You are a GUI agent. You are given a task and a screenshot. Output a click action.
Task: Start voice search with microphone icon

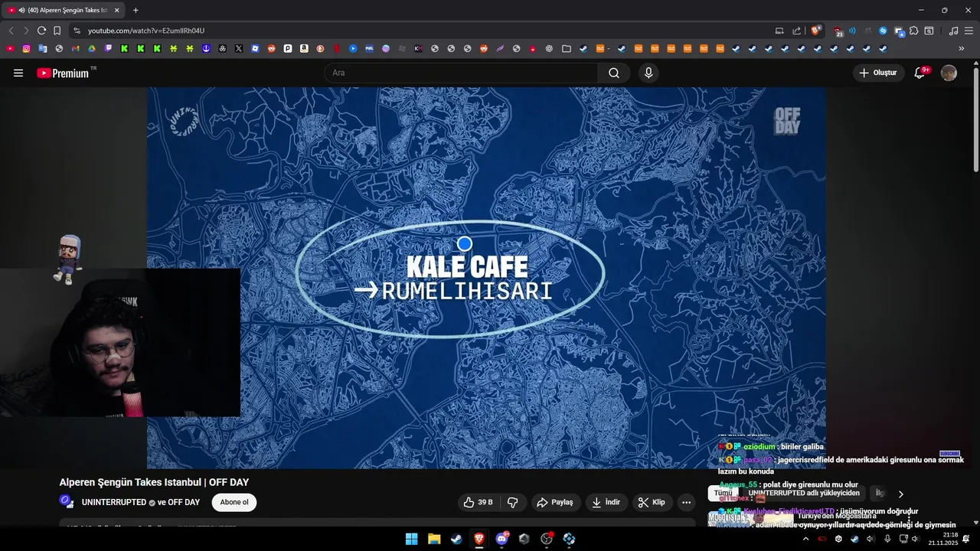[x=648, y=73]
